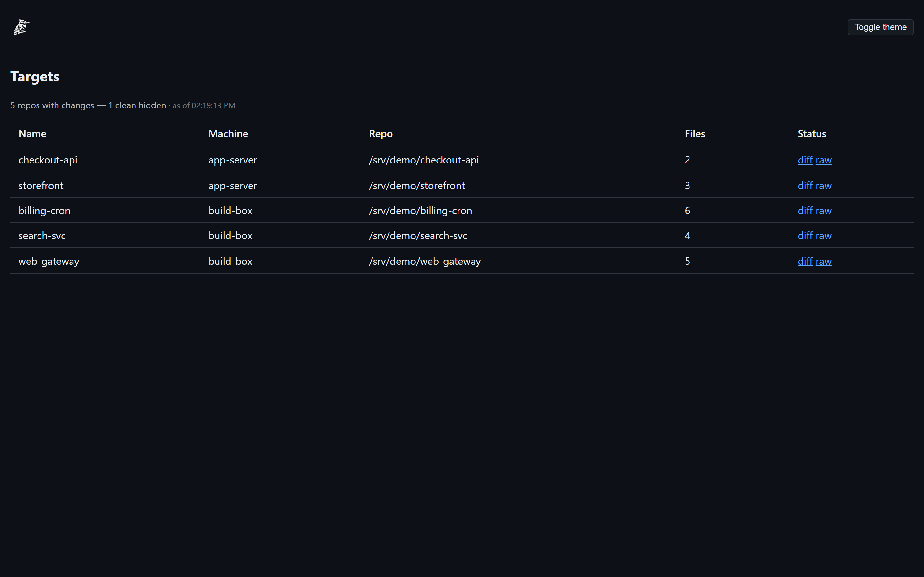Image resolution: width=924 pixels, height=577 pixels.
Task: Open the raw link for checkout-api
Action: [823, 160]
